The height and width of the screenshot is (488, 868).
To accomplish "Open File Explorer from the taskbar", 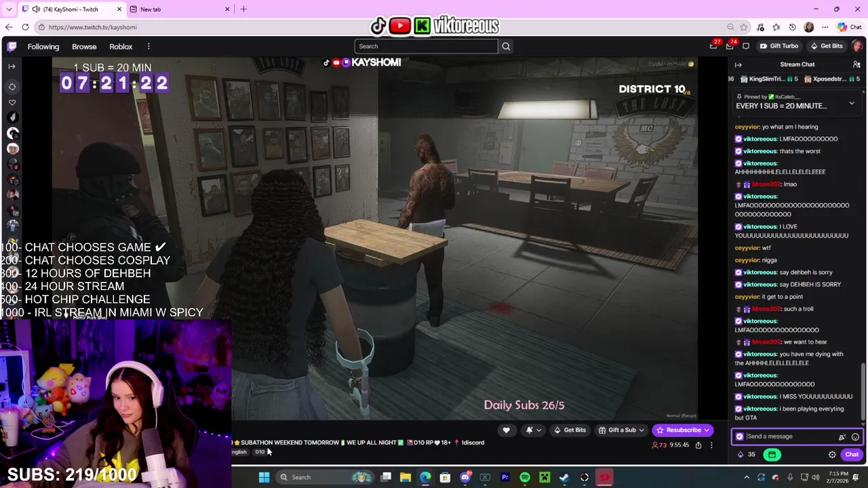I will (x=406, y=477).
